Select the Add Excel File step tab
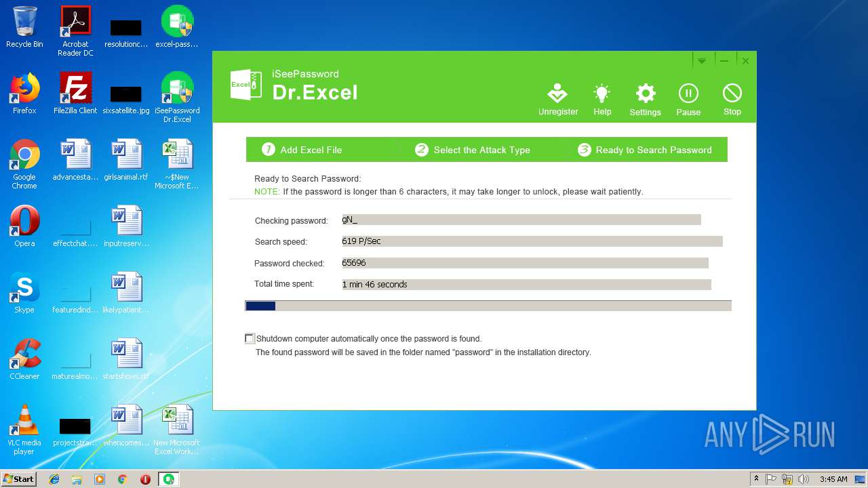The height and width of the screenshot is (488, 868). point(302,150)
